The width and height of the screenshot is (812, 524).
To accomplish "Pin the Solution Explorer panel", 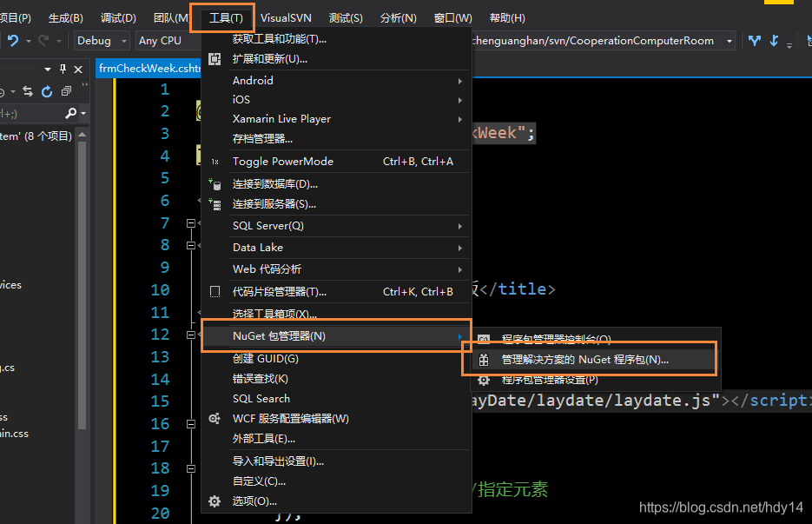I will coord(63,69).
